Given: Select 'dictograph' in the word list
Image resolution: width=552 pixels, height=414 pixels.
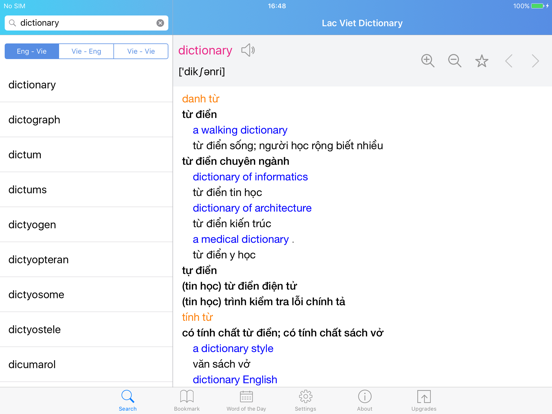Looking at the screenshot, I should [86, 120].
